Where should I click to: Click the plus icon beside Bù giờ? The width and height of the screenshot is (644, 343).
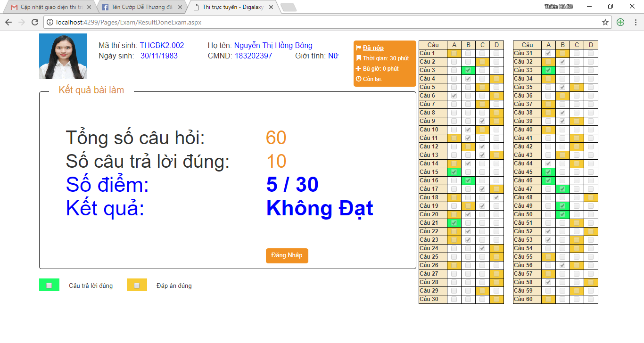click(x=359, y=69)
